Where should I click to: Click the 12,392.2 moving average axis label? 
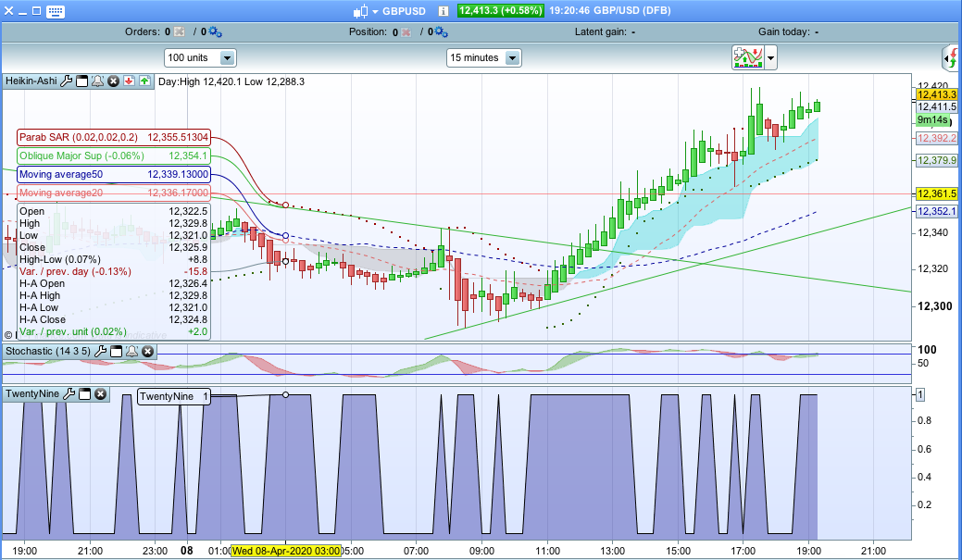pos(936,138)
